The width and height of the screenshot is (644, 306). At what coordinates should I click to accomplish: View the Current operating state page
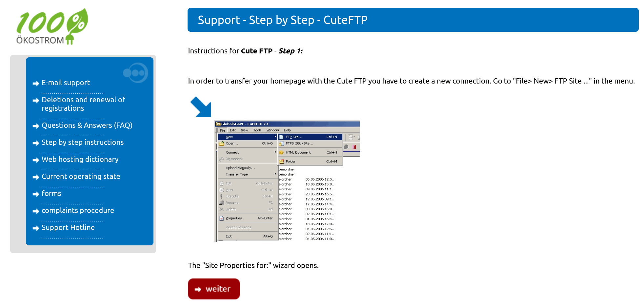click(x=81, y=177)
